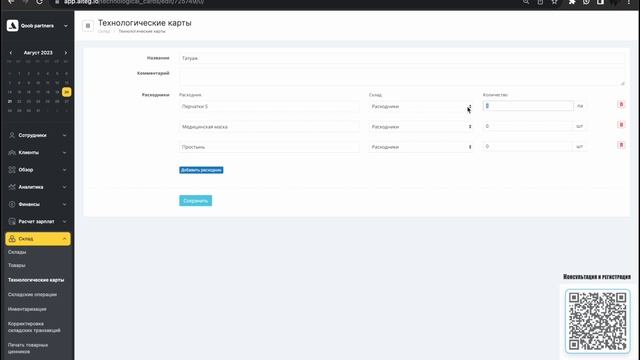Click the Финансы coin icon
Viewport: 640px width, 360px height.
point(12,204)
